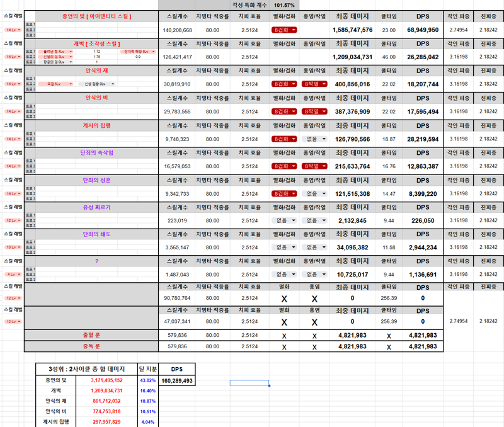
Task: Open the 홍염/작열 없음 dropdown for 유성 찌르기
Action: click(x=314, y=220)
